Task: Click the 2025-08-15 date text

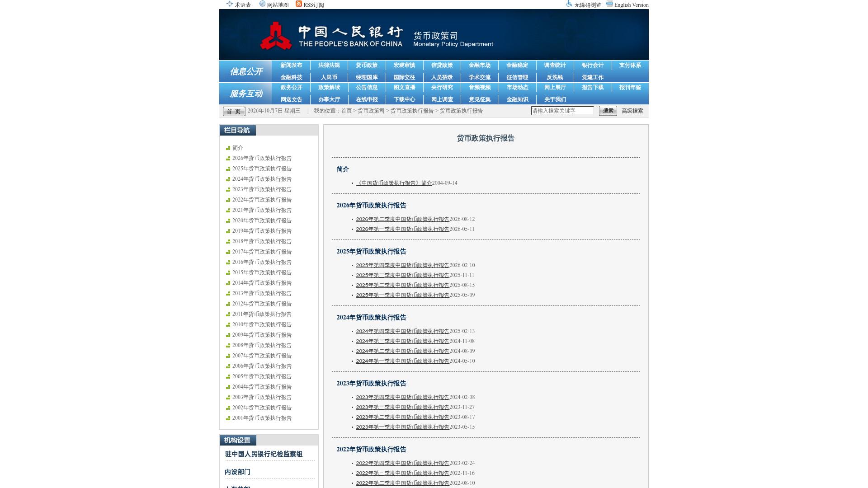Action: (x=462, y=285)
